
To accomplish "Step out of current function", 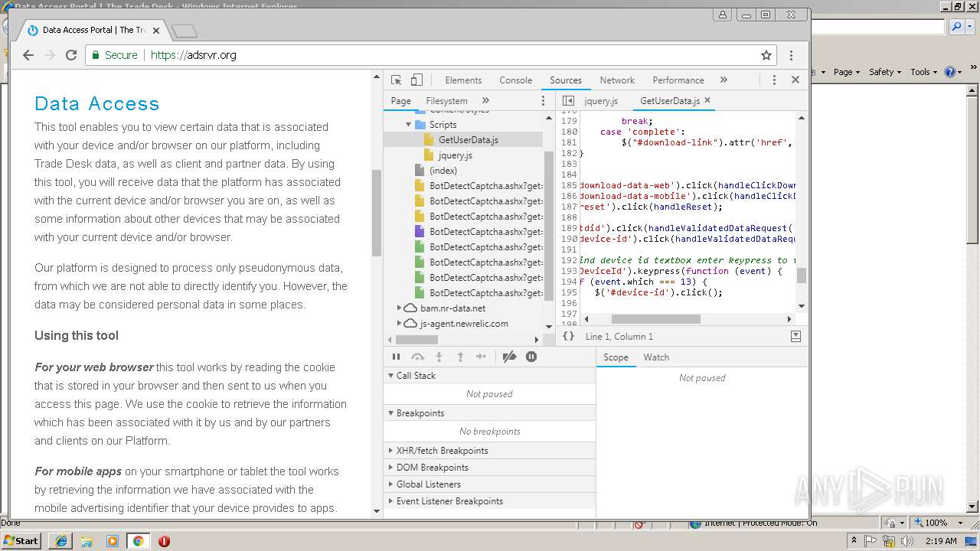I will click(x=460, y=357).
